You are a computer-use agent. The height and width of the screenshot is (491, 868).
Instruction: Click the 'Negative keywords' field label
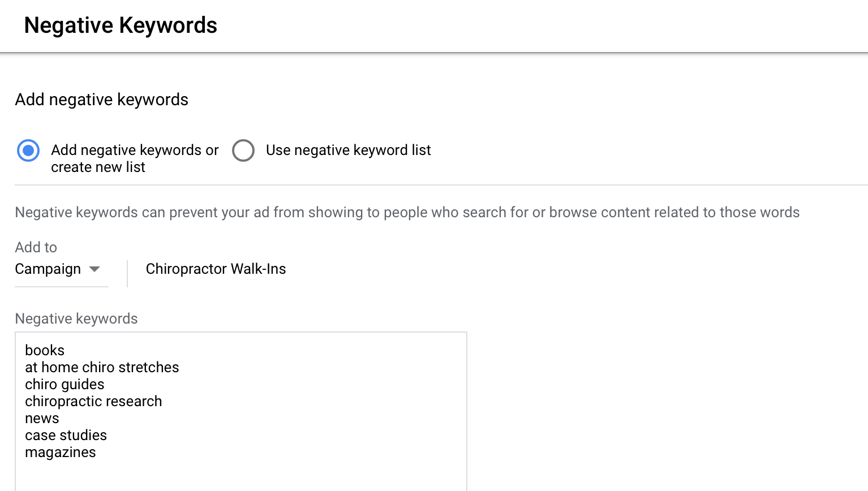pyautogui.click(x=76, y=318)
